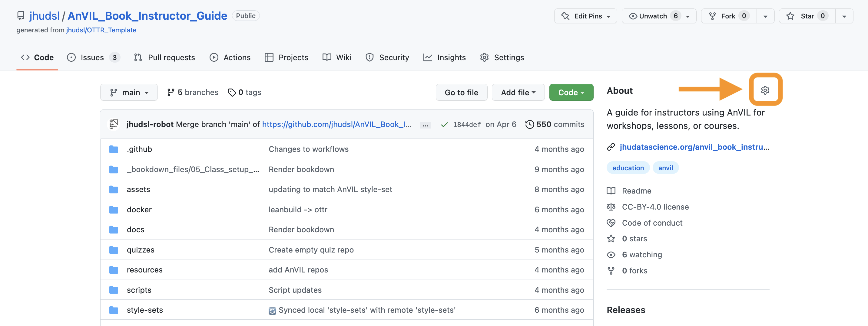View the 0 tags link

[x=245, y=92]
